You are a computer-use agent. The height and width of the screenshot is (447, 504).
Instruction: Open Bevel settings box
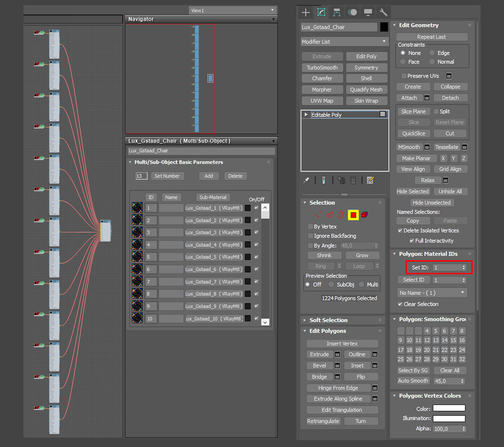pyautogui.click(x=337, y=366)
